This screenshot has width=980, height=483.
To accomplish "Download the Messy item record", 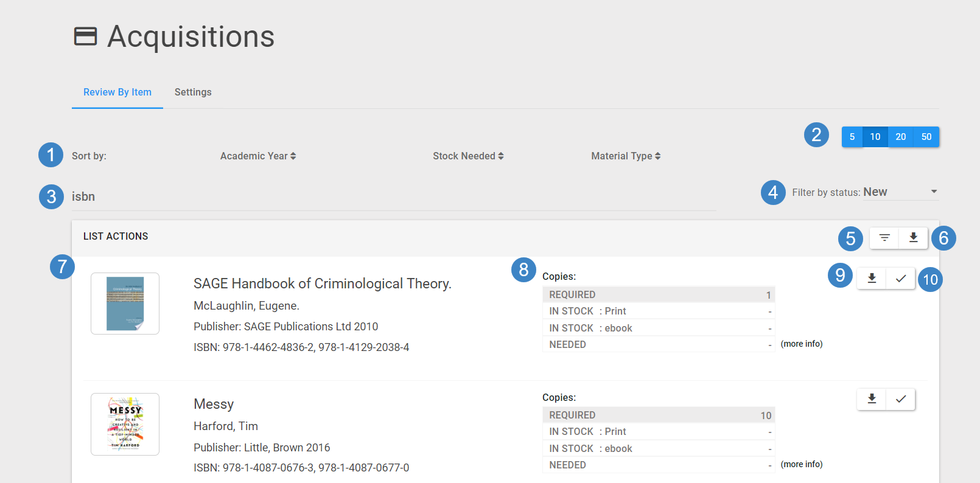I will point(872,399).
